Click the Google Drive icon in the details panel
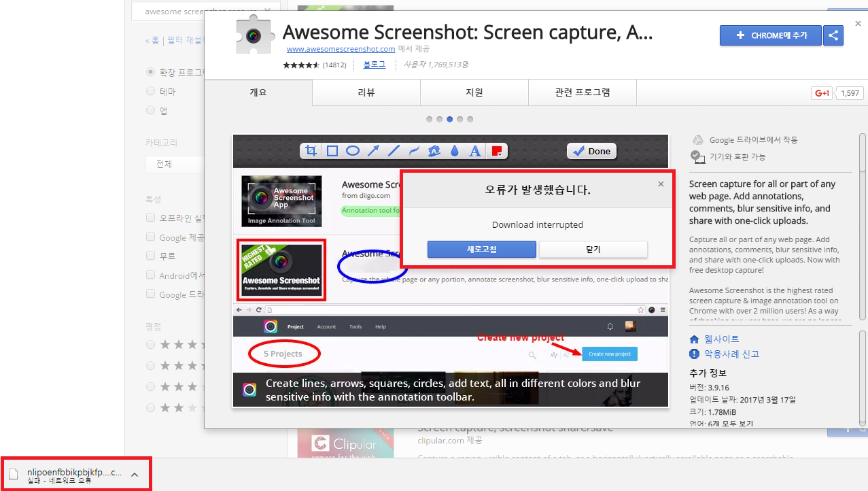The width and height of the screenshot is (868, 491). click(697, 140)
